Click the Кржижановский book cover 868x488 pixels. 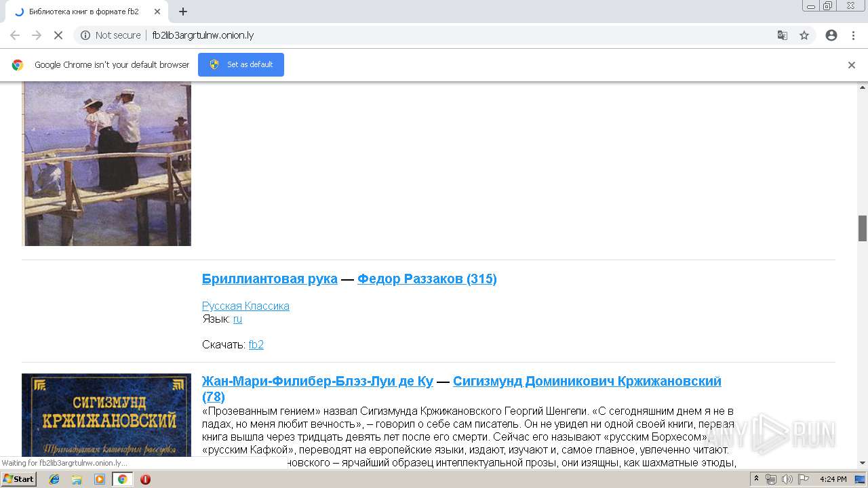click(106, 415)
